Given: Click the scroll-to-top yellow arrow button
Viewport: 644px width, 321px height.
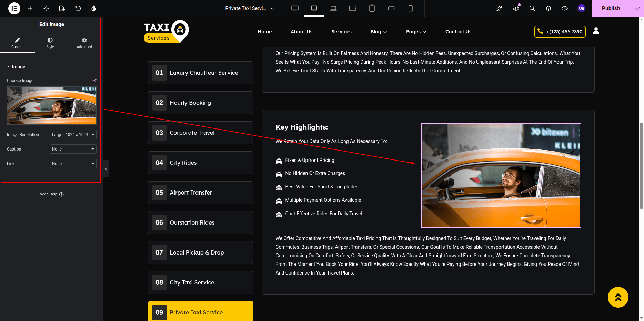Looking at the screenshot, I should click(x=618, y=297).
